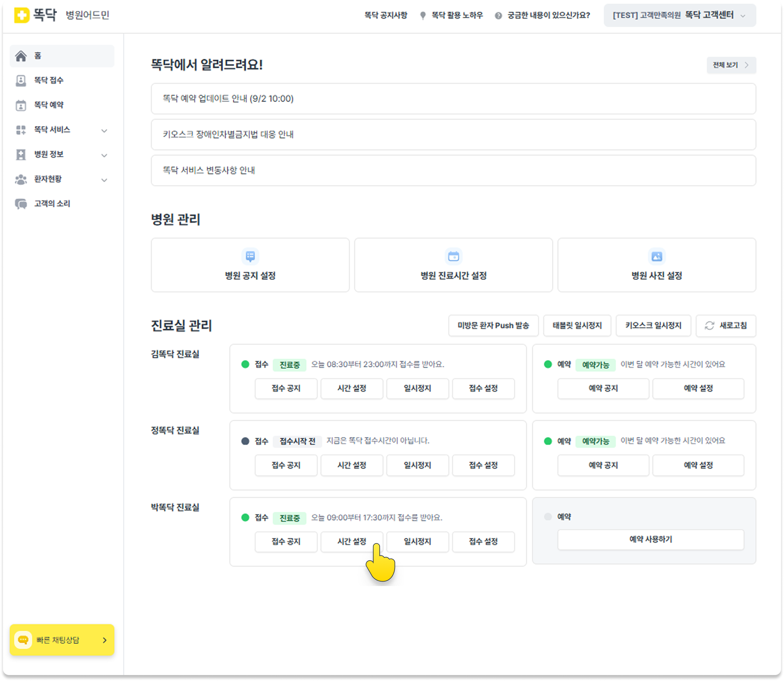Screen dimensions: 784x681
Task: Open 똑닥 활용 노하우 top menu item
Action: (x=457, y=16)
